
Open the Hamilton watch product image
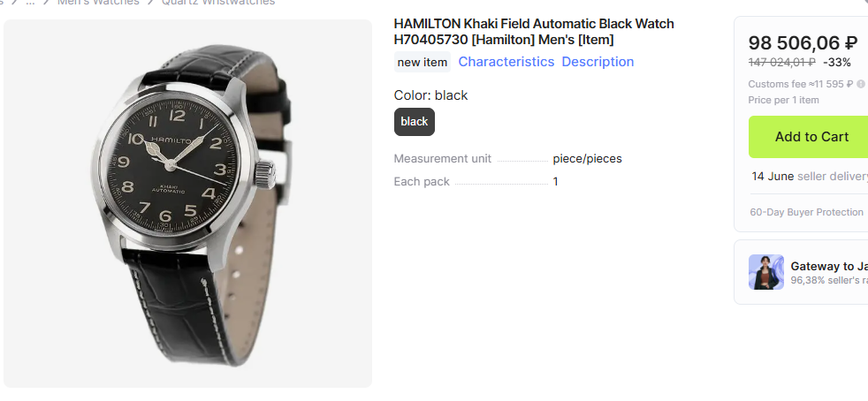tap(187, 203)
